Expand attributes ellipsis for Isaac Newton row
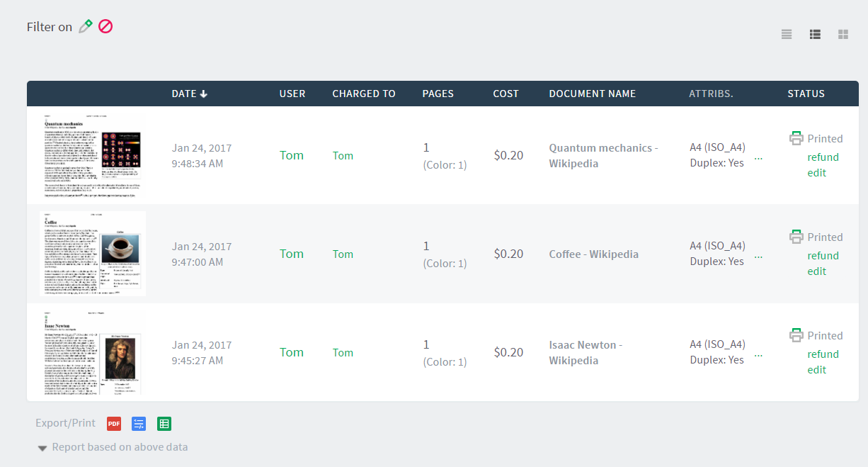868x467 pixels. pos(759,356)
